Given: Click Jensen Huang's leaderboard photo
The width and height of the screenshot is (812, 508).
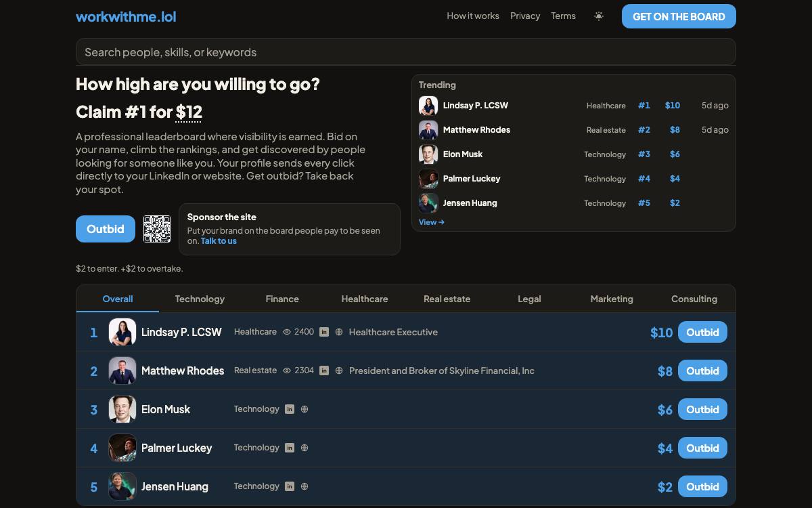Looking at the screenshot, I should click(x=122, y=486).
